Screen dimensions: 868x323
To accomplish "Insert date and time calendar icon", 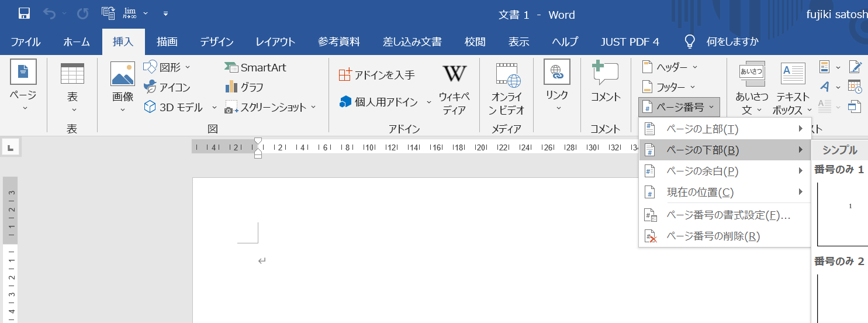I will 855,87.
